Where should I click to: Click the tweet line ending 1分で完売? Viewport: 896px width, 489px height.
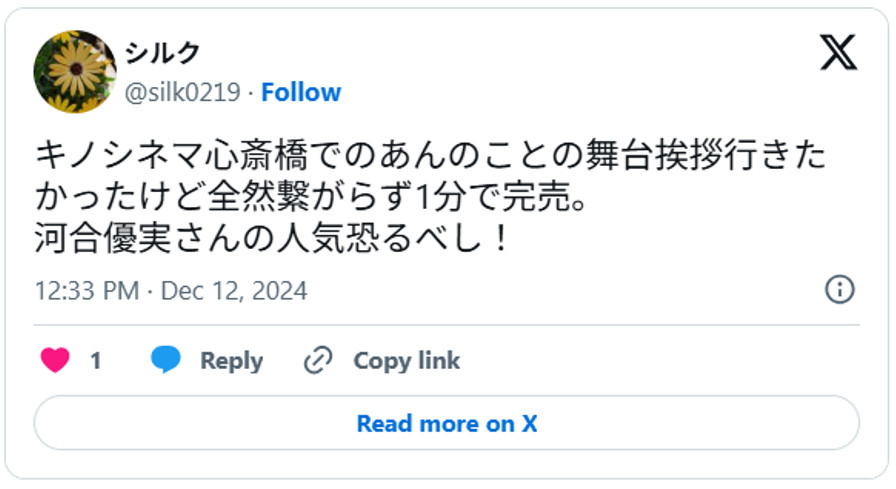click(308, 199)
